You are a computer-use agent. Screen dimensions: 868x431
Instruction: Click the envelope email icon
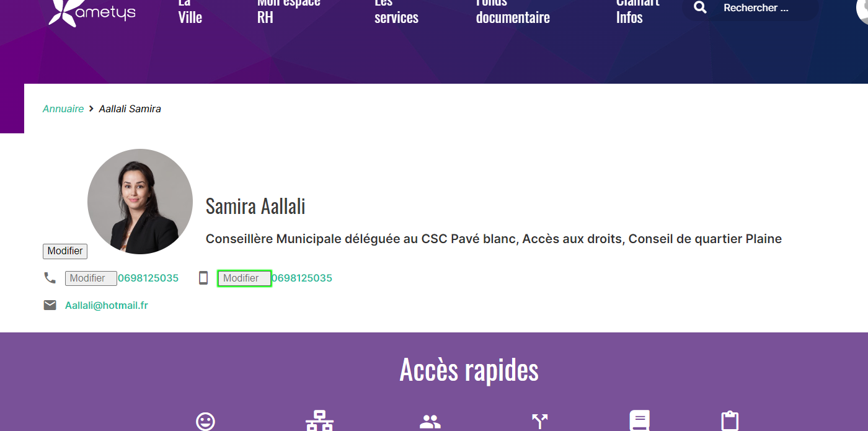point(50,305)
